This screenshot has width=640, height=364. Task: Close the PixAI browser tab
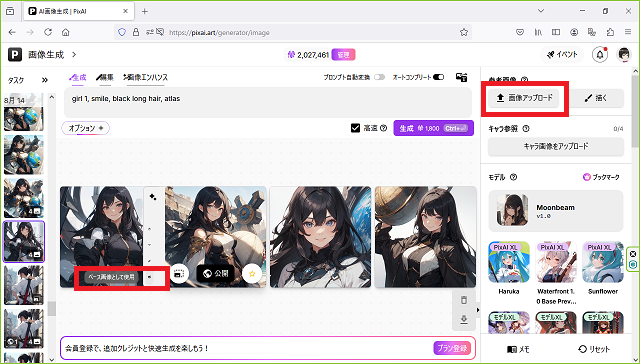[x=126, y=11]
